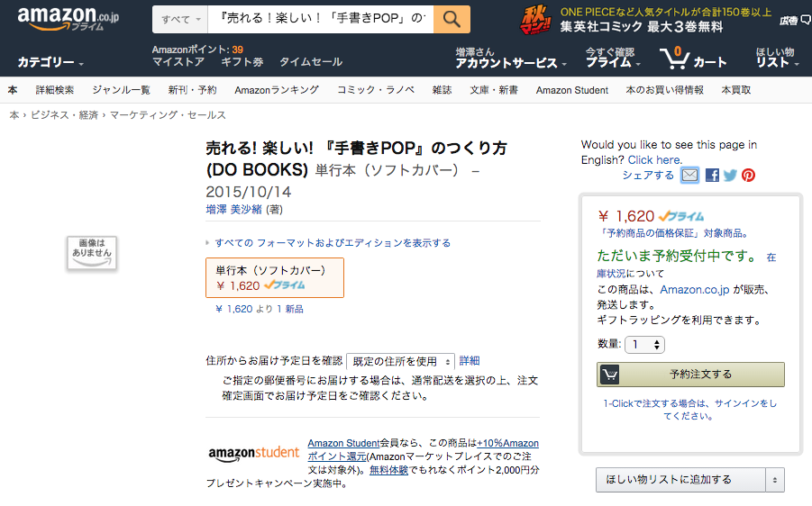Click the amazonstudent logo

pos(254,453)
